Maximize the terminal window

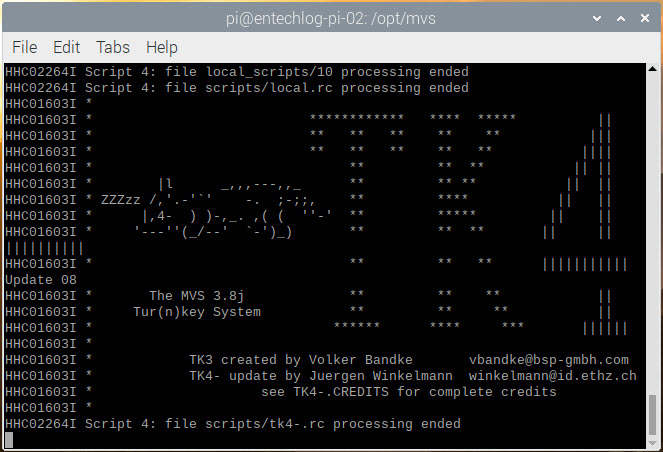(621, 18)
